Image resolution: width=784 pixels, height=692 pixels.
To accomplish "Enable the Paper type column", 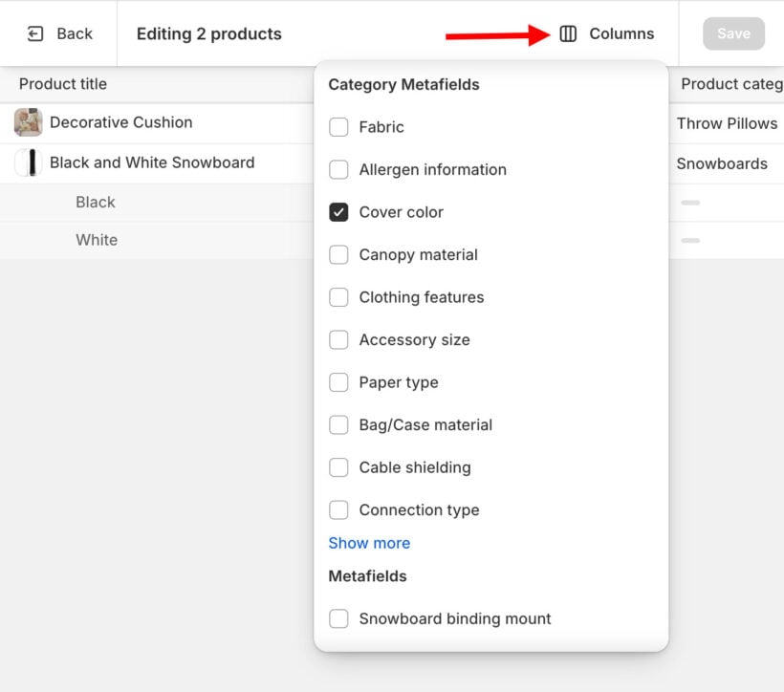I will pos(338,382).
